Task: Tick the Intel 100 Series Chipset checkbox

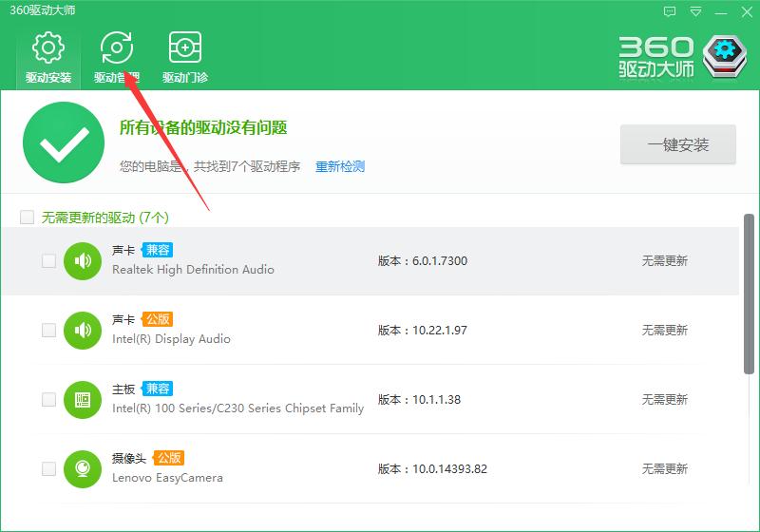Action: [49, 399]
